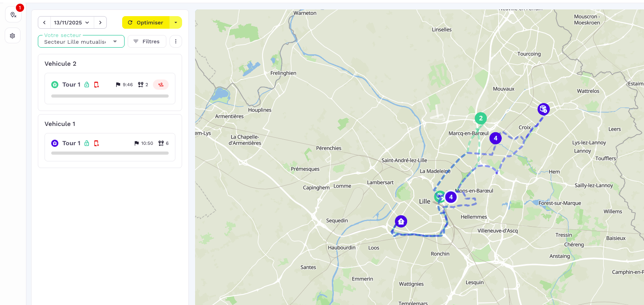The width and height of the screenshot is (644, 305).
Task: Toggle the green lock on Vehicule 2 Tour 1
Action: pyautogui.click(x=87, y=85)
